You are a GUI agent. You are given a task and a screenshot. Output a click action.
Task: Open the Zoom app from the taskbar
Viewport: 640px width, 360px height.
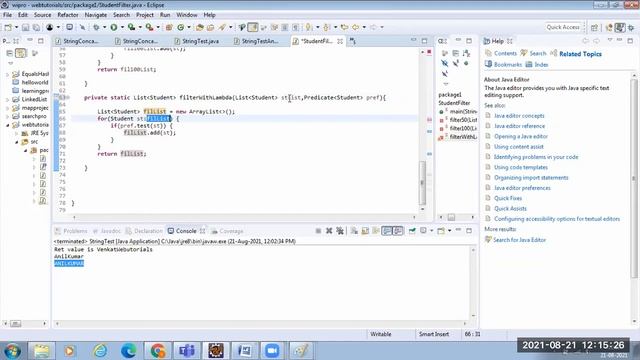[272, 351]
